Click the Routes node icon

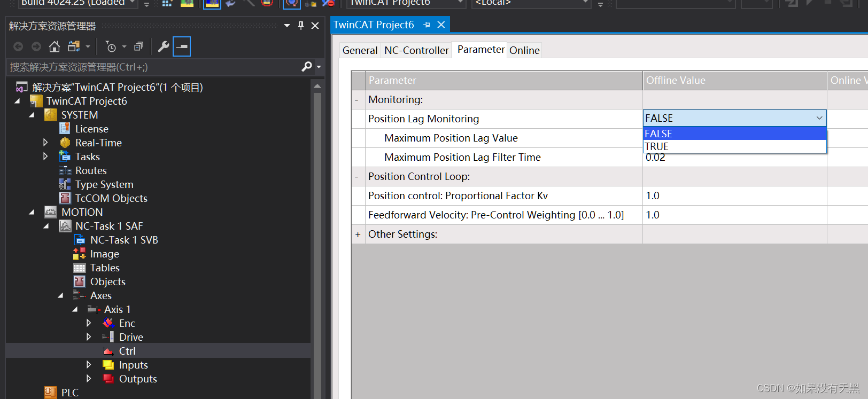tap(65, 170)
